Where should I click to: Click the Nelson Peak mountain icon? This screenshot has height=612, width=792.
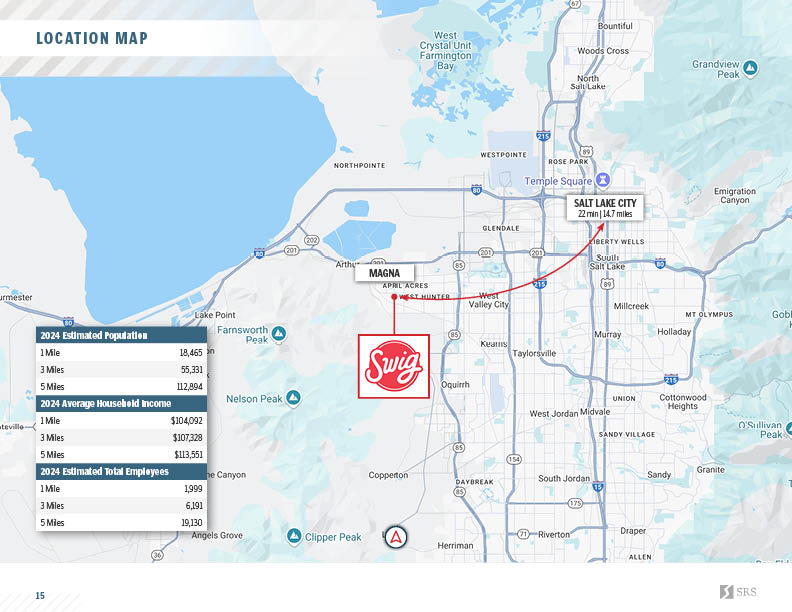tap(293, 398)
